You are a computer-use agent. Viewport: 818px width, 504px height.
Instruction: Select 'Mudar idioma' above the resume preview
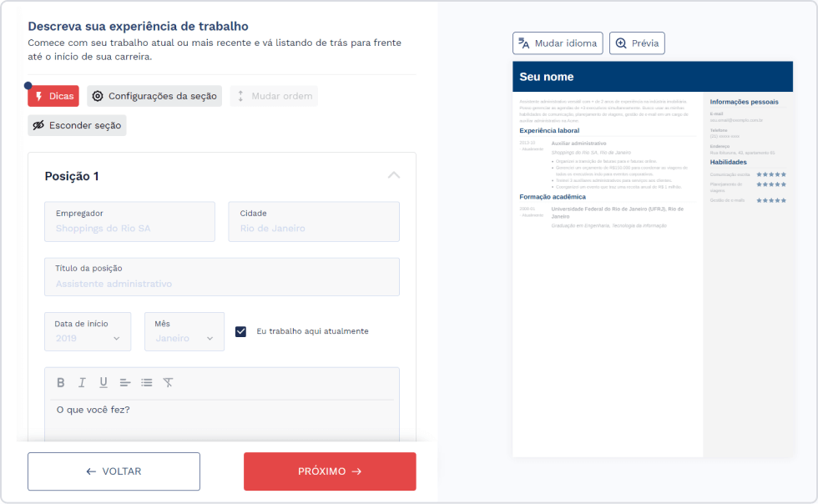click(x=557, y=43)
